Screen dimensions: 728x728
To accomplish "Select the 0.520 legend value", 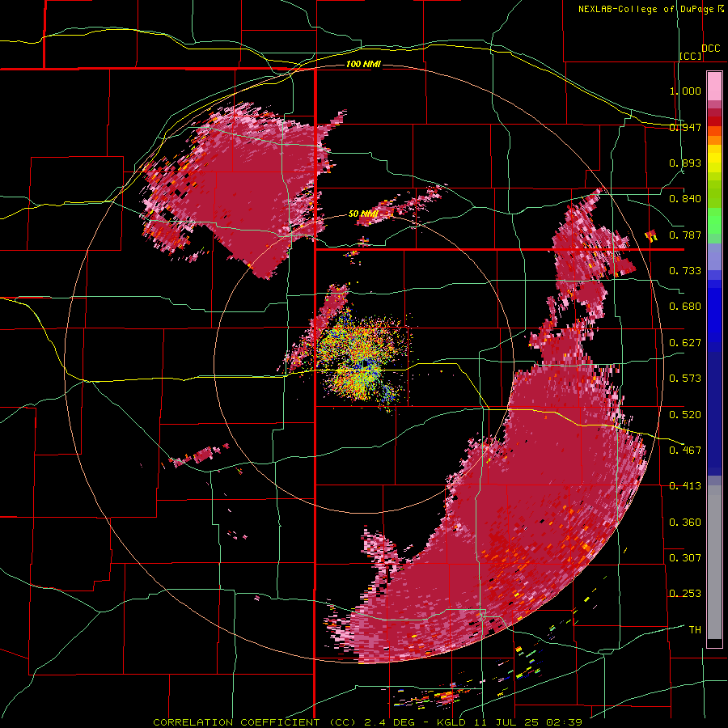I will tap(685, 414).
